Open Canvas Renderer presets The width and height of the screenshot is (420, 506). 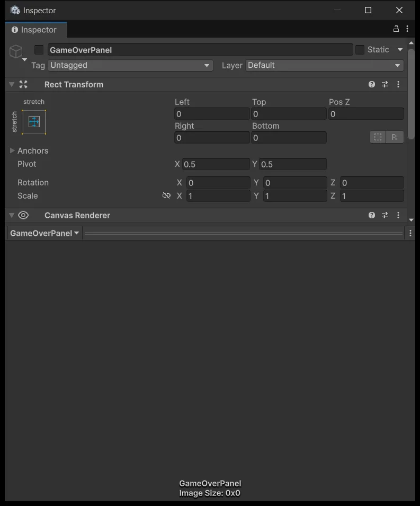[x=385, y=215]
